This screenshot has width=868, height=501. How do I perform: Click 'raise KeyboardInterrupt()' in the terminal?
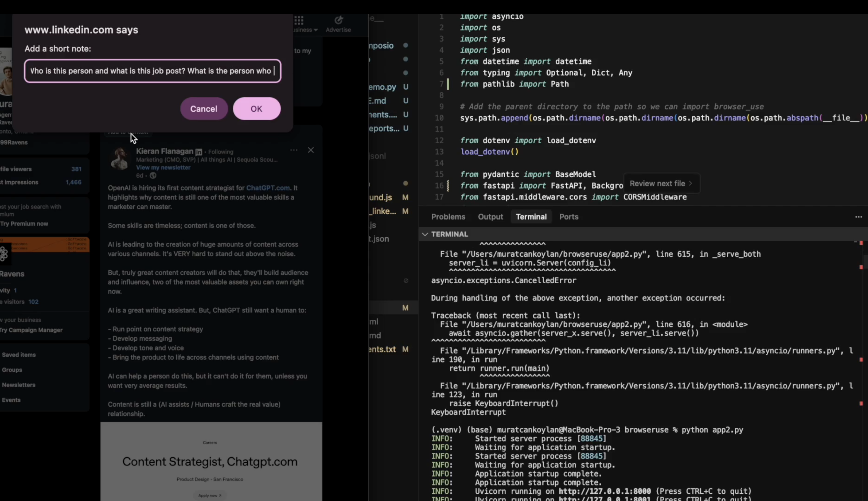(x=504, y=403)
